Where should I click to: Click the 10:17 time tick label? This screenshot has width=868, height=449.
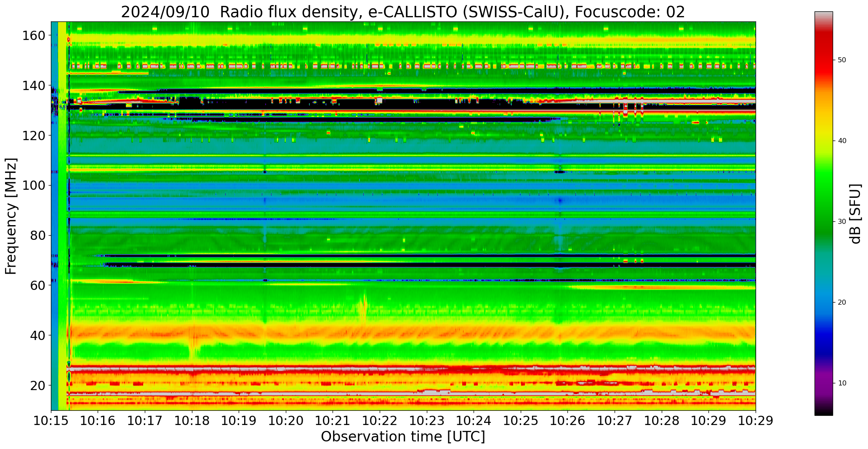[x=145, y=421]
